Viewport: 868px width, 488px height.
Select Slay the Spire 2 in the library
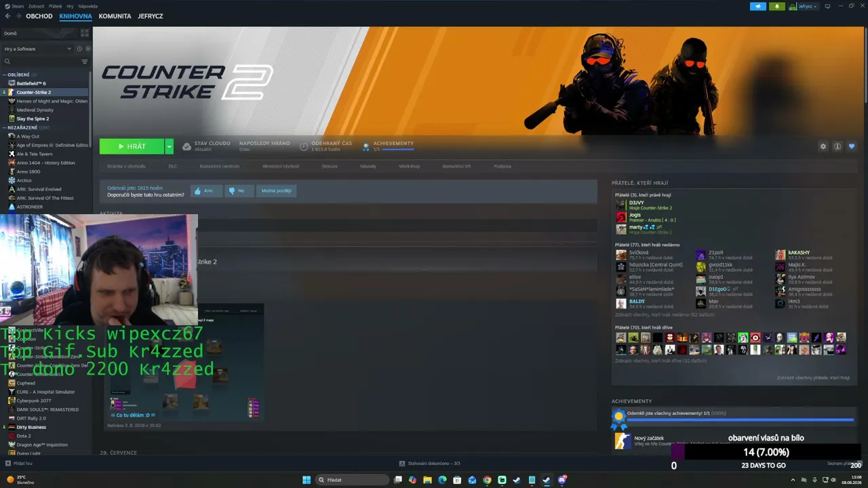[x=33, y=119]
